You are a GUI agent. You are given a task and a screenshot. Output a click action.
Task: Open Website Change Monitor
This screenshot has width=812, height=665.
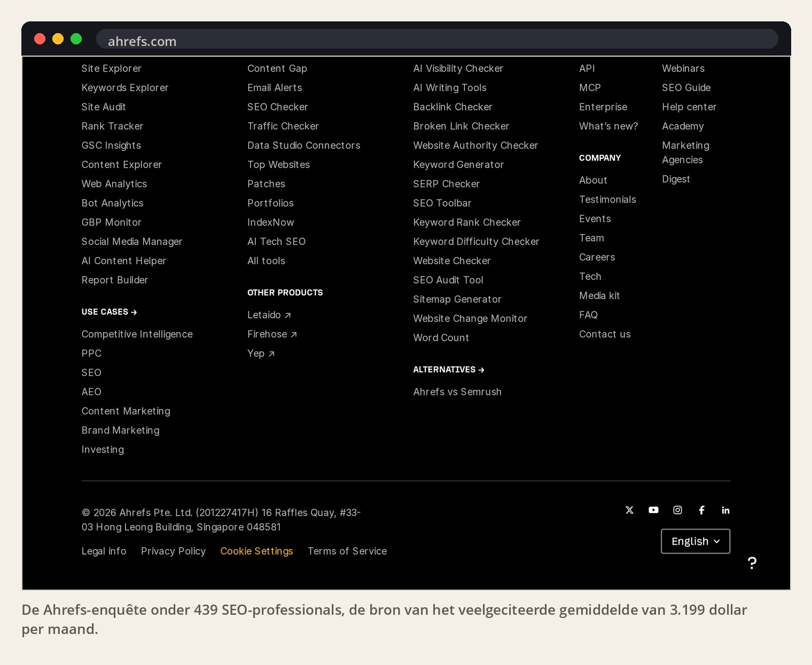471,319
